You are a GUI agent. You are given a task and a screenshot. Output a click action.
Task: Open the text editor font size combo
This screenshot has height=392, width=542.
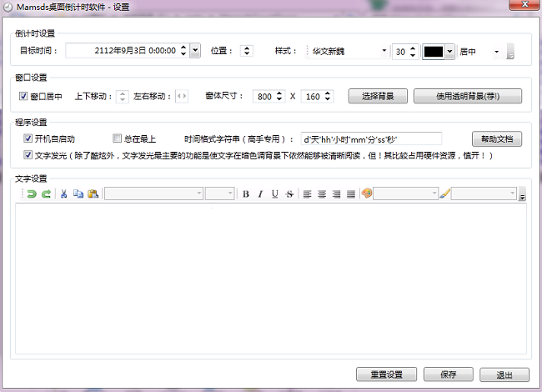[x=220, y=193]
